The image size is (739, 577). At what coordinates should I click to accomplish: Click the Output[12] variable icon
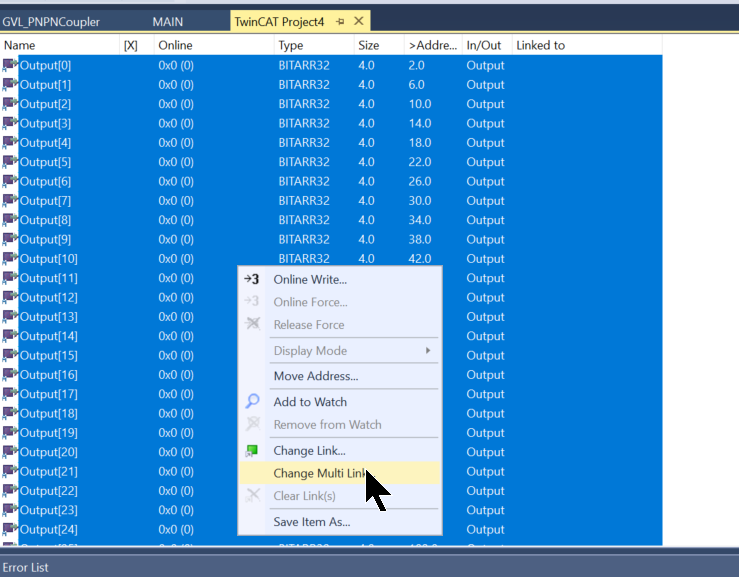[9, 297]
